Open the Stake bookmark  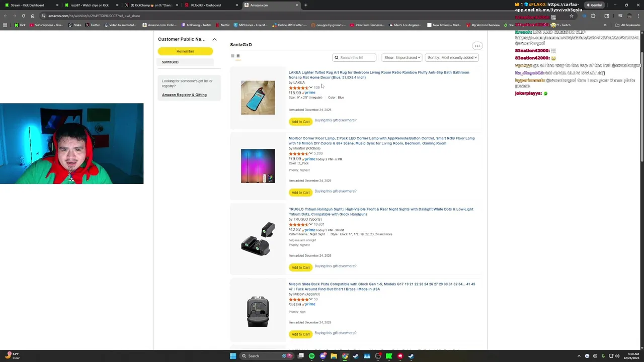(x=75, y=25)
